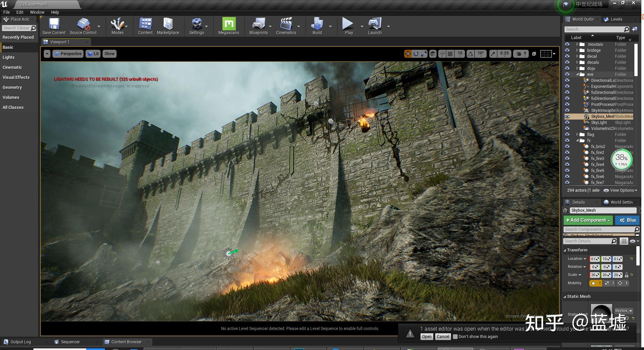
Task: Open the Blueprints toolbar icon
Action: point(259,26)
